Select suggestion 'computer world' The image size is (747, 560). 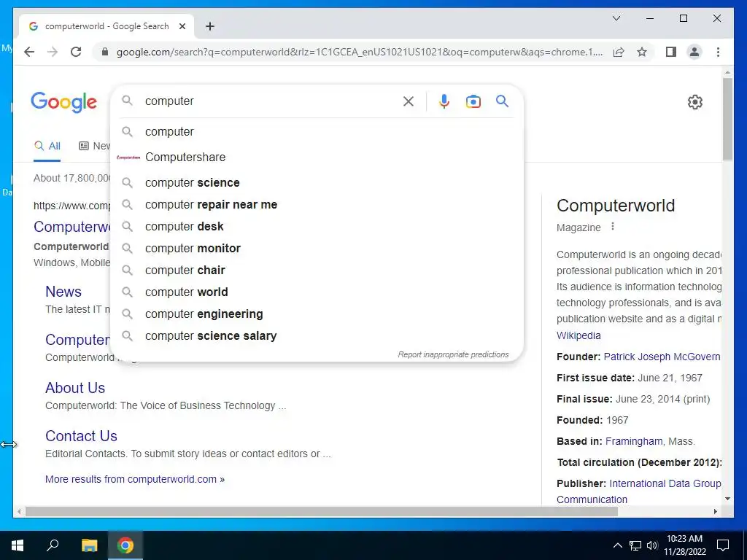317,292
